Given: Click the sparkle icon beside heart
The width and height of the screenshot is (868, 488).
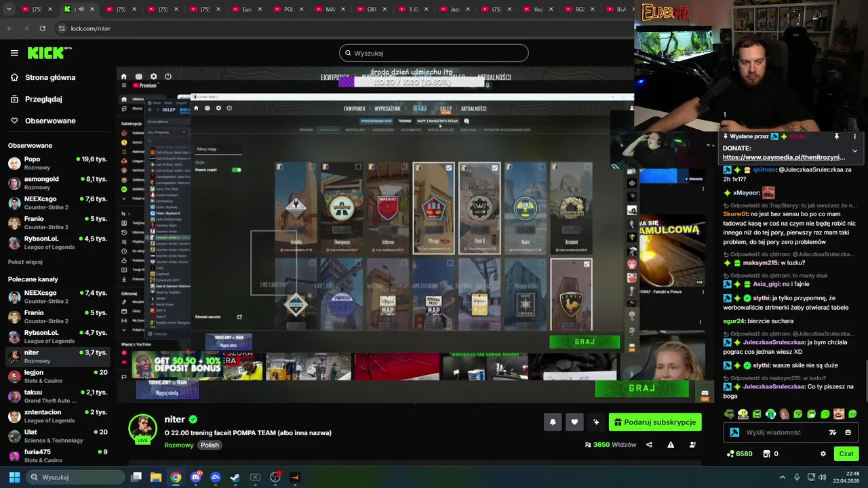Looking at the screenshot, I should click(596, 422).
